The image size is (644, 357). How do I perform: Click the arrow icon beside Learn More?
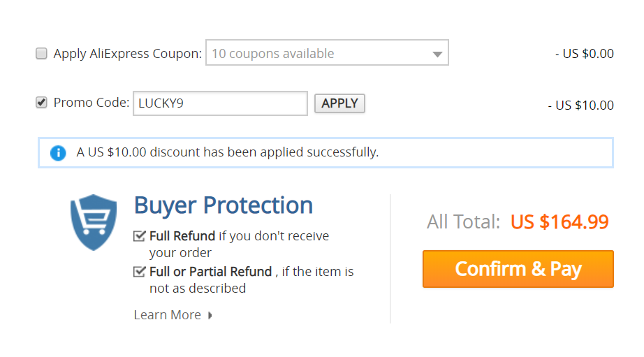[210, 315]
